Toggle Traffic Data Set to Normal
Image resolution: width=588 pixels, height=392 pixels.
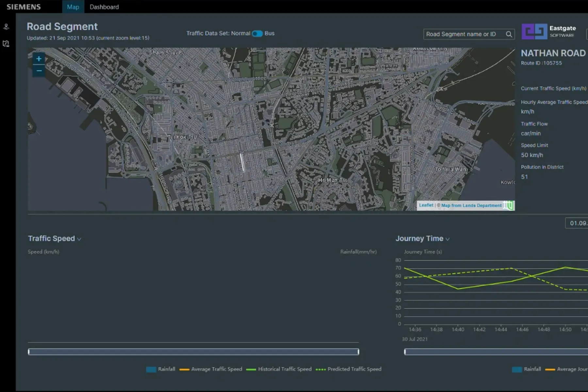[255, 33]
